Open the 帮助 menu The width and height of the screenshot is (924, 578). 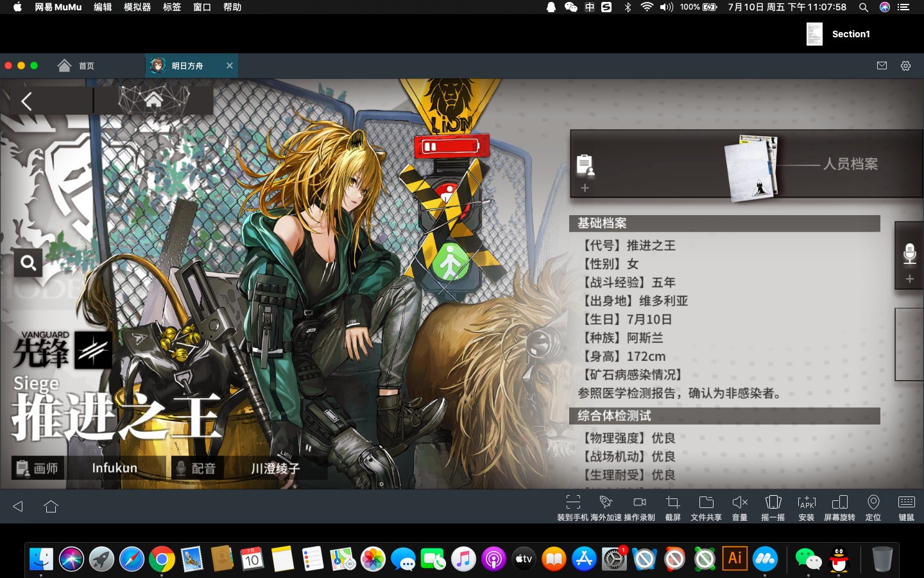232,7
